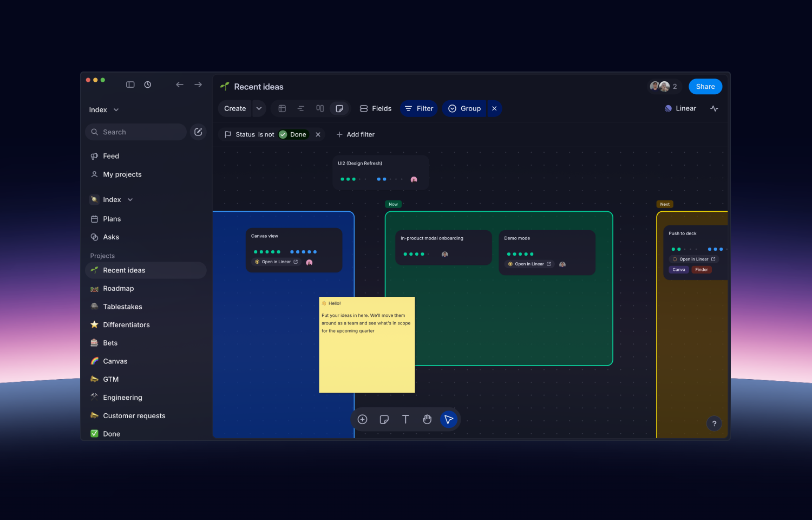
Task: Open the Push to deck card
Action: pos(696,252)
